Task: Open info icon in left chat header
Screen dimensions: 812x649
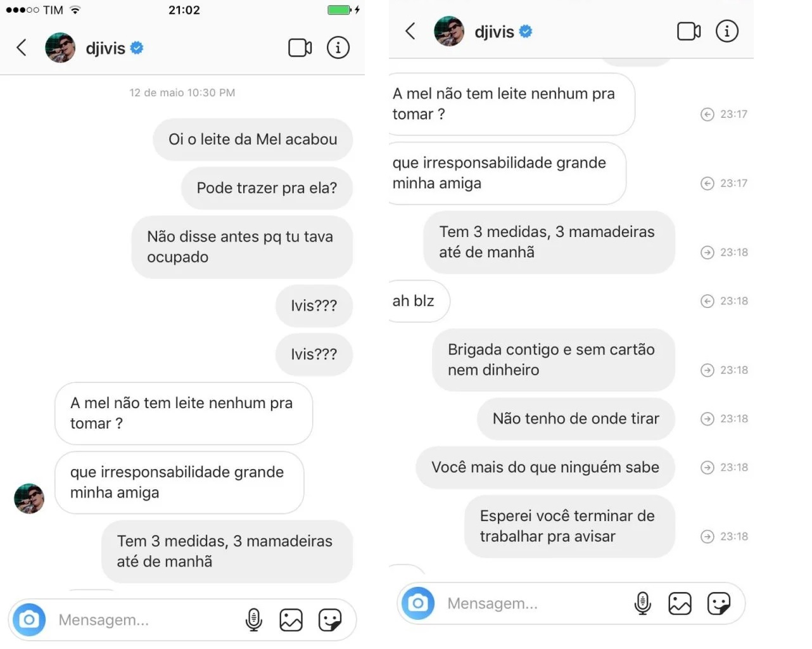Action: click(x=338, y=48)
